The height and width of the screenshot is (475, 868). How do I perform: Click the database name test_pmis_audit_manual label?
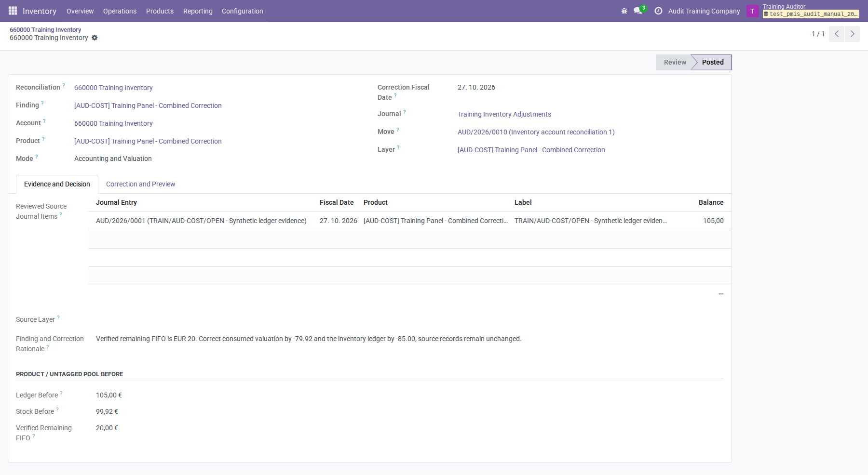point(811,14)
